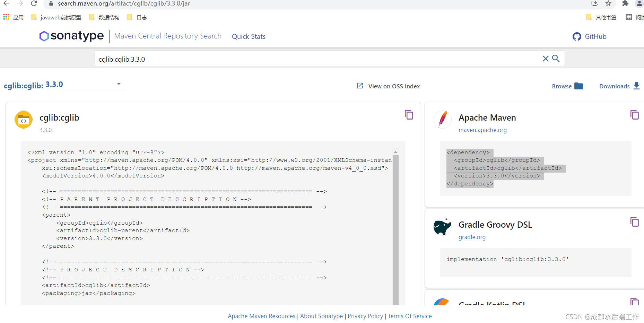Open the 数据结构 bookmarks folder

point(108,17)
